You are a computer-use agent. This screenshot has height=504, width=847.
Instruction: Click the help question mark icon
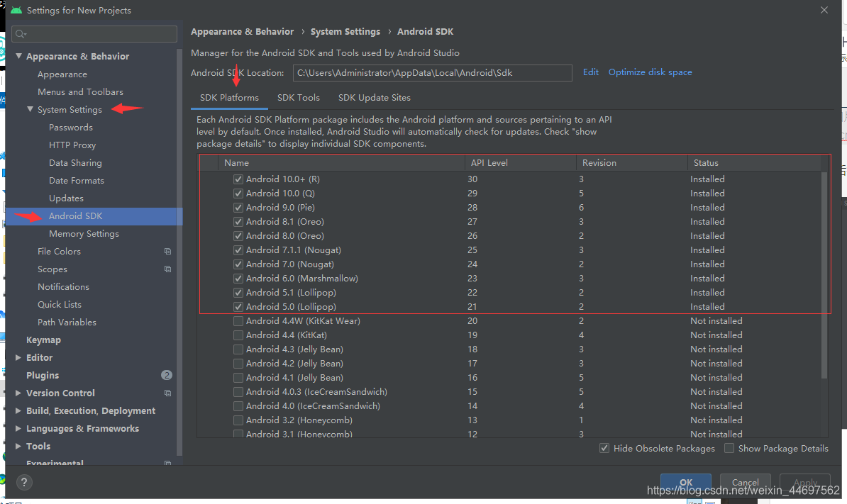click(24, 482)
